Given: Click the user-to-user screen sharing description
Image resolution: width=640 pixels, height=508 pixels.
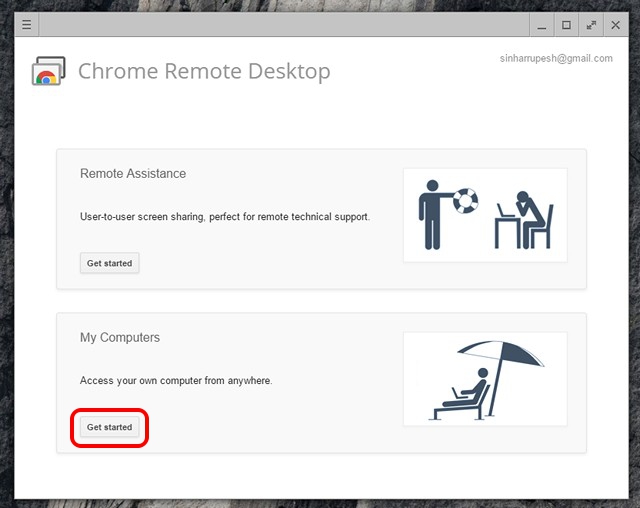Looking at the screenshot, I should (224, 216).
